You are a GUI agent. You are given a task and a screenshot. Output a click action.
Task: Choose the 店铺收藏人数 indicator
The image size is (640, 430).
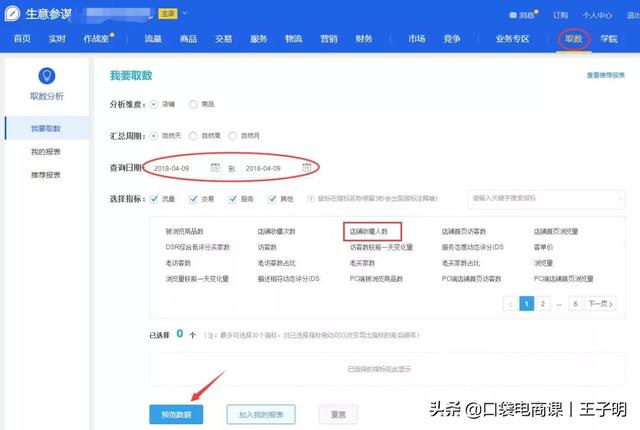tap(369, 231)
